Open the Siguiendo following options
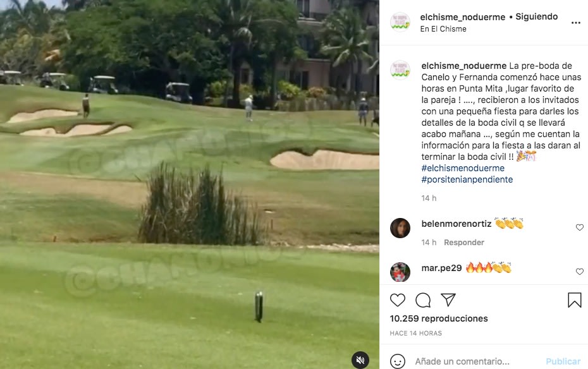 [536, 16]
